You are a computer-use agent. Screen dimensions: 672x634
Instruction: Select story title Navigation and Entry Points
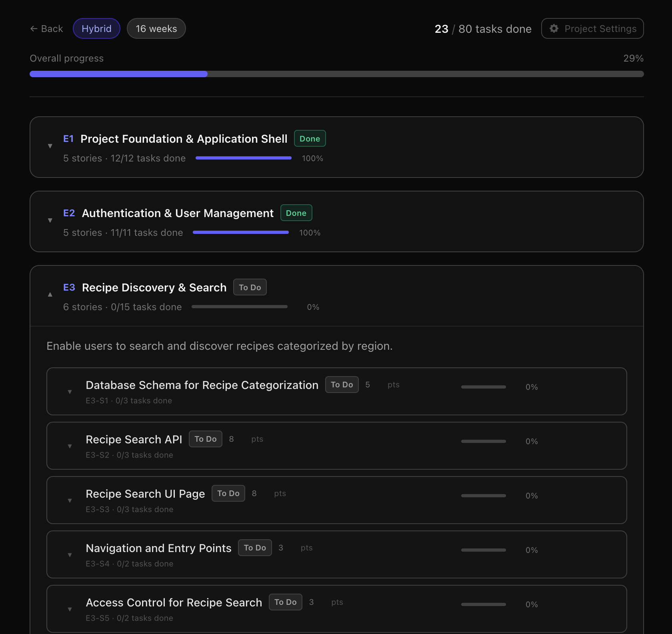click(x=159, y=548)
